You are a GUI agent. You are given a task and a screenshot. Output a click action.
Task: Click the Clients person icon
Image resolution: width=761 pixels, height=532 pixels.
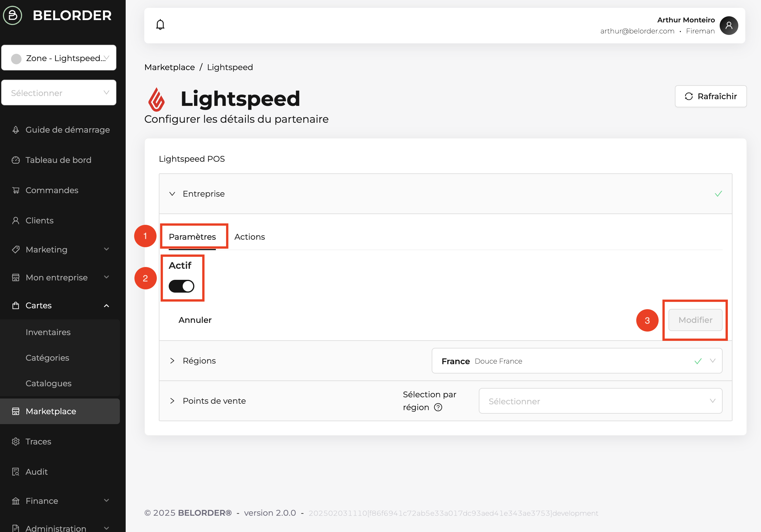click(16, 220)
